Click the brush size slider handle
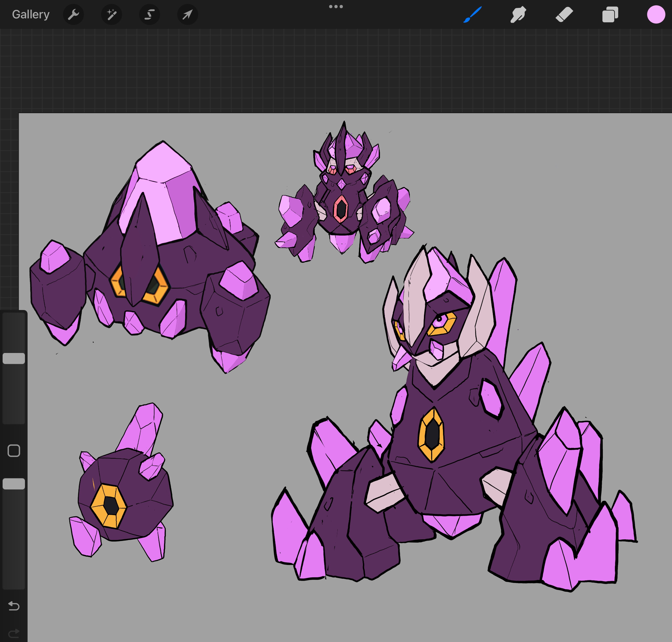 14,358
